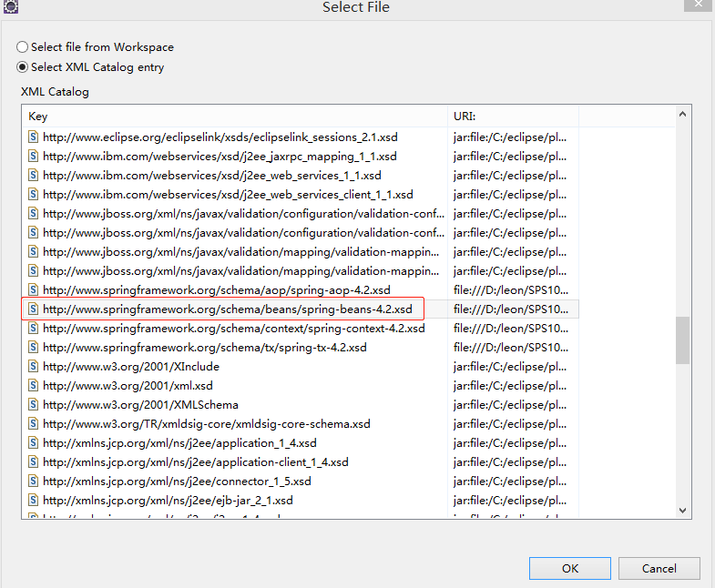Select the spring-beans-4.2.xsd key text

click(x=228, y=309)
